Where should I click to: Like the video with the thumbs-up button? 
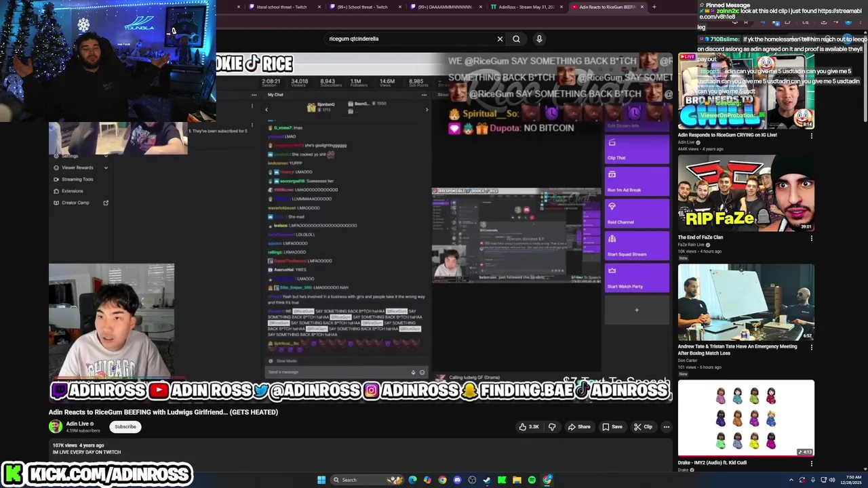coord(529,427)
